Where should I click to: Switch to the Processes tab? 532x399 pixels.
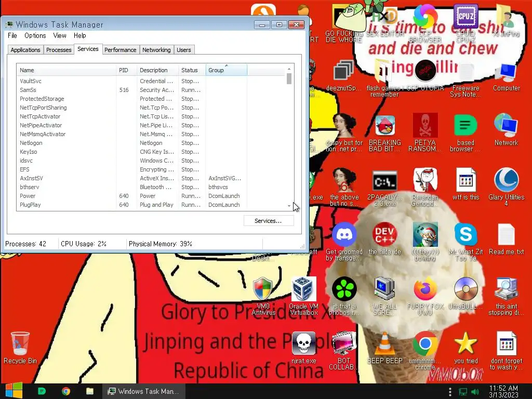coord(59,50)
